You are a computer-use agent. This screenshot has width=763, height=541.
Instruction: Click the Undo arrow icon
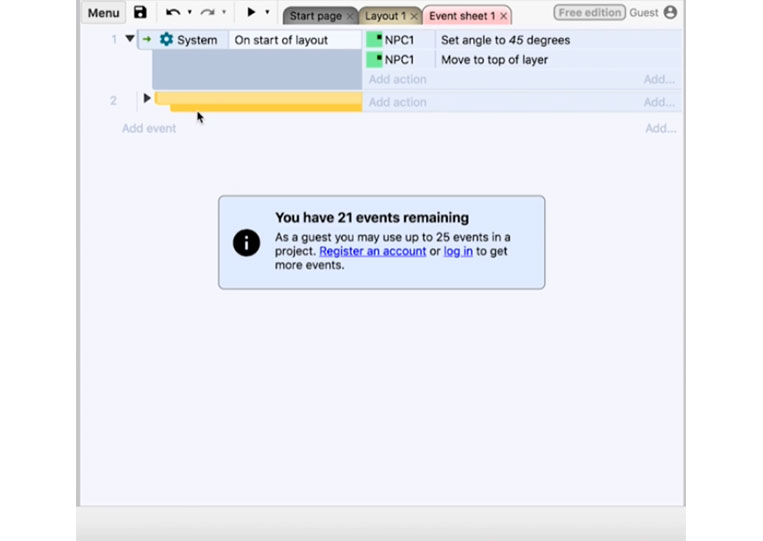[x=173, y=12]
